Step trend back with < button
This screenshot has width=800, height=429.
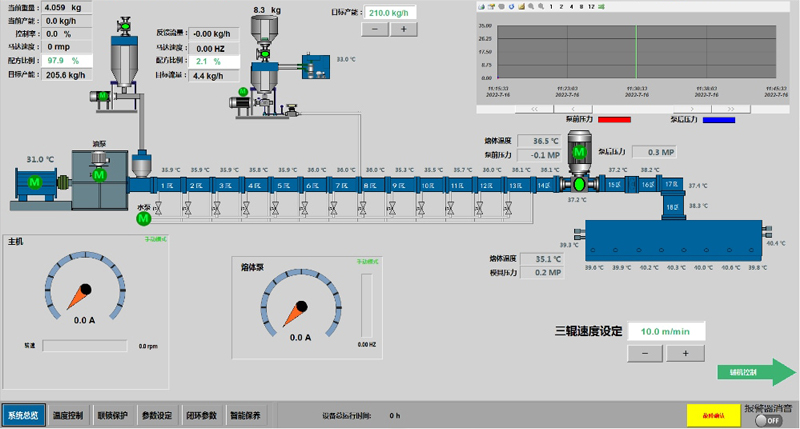coord(573,109)
